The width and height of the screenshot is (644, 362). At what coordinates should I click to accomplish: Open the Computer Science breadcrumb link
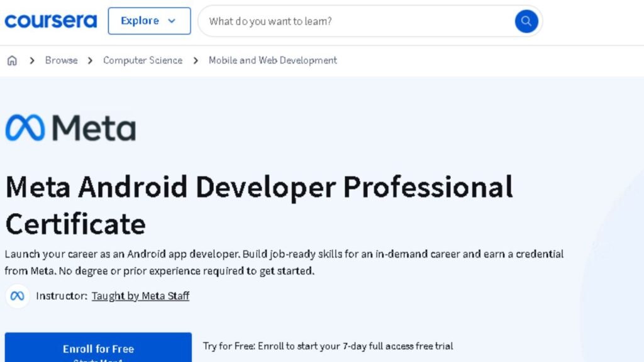[x=143, y=60]
